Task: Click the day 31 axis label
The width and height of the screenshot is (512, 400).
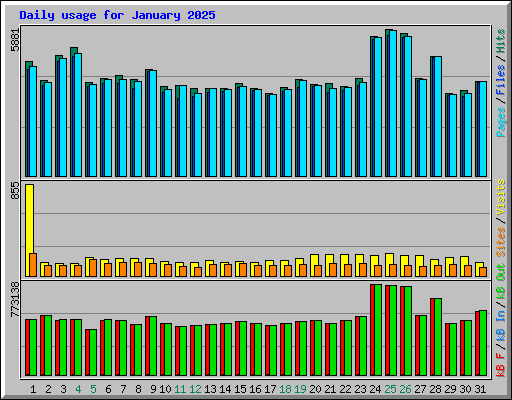Action: pyautogui.click(x=480, y=389)
